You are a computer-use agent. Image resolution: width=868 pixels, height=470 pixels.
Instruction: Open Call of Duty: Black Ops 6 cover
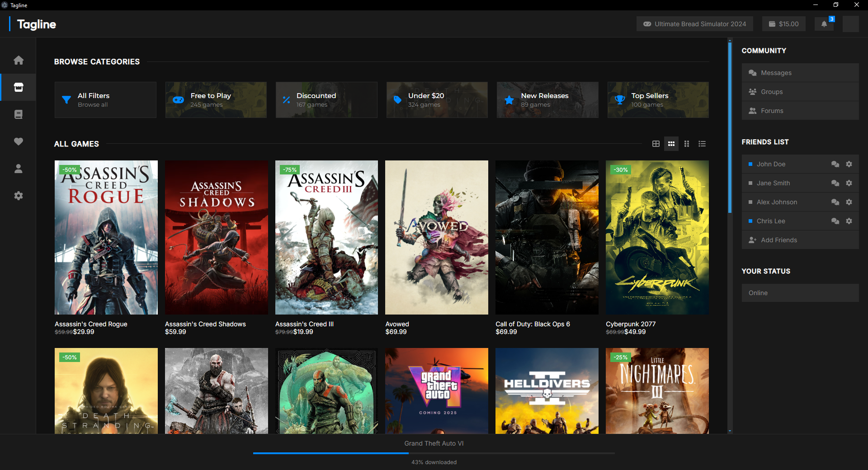(547, 237)
